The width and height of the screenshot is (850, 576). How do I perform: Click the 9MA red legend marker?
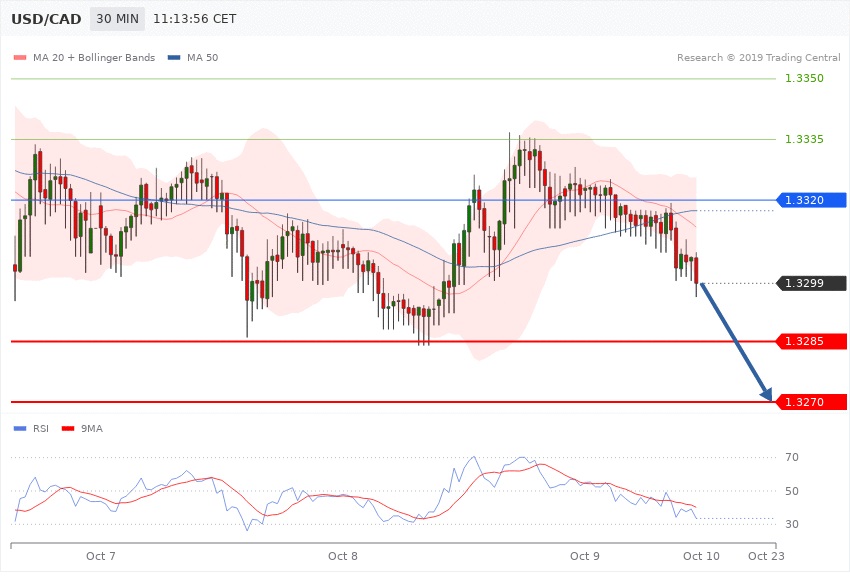click(x=69, y=428)
